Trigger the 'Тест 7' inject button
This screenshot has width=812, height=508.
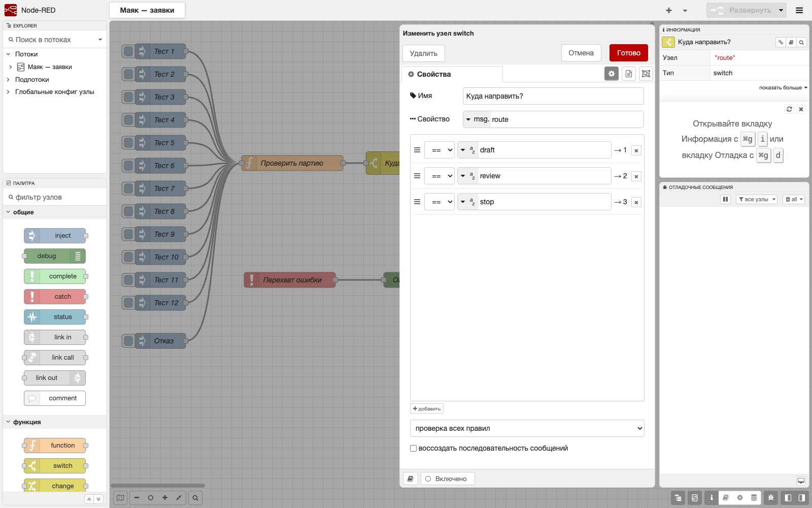pyautogui.click(x=128, y=188)
